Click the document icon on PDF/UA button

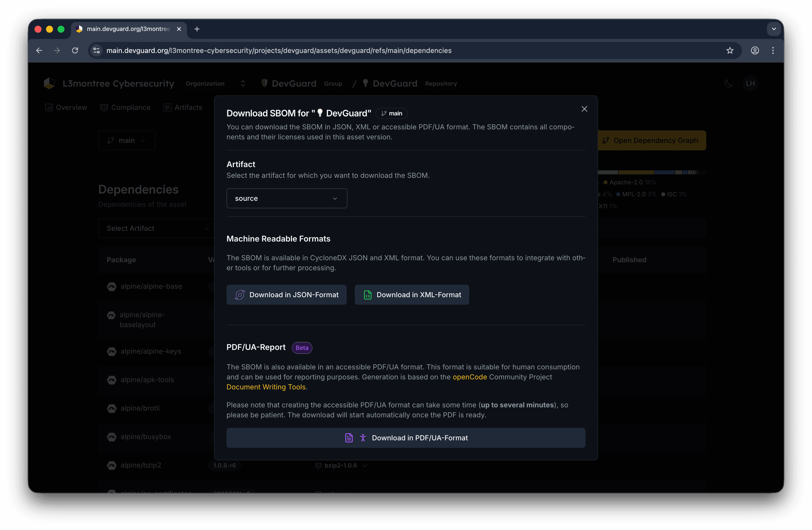(349, 438)
